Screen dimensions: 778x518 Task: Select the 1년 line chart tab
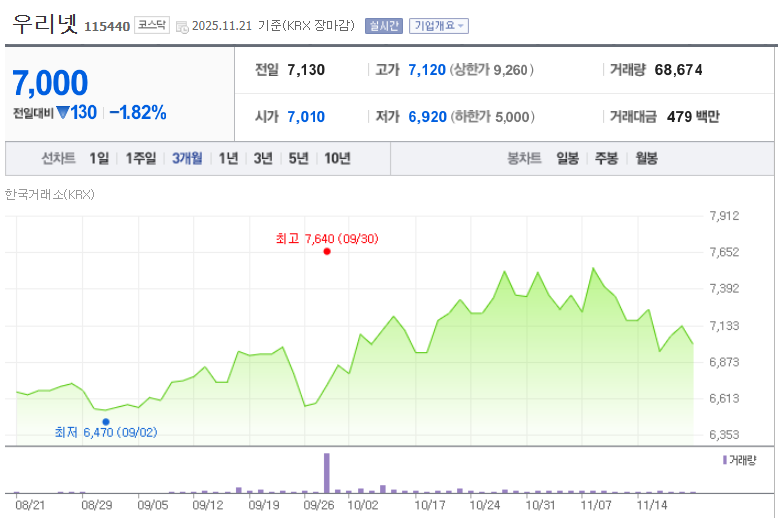pyautogui.click(x=228, y=158)
